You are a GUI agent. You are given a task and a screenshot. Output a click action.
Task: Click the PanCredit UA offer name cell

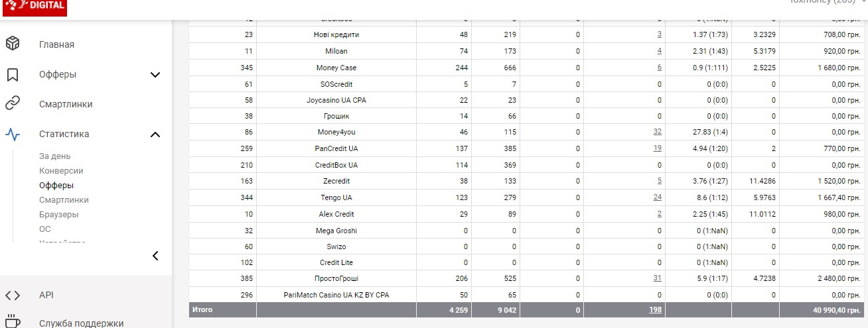336,148
